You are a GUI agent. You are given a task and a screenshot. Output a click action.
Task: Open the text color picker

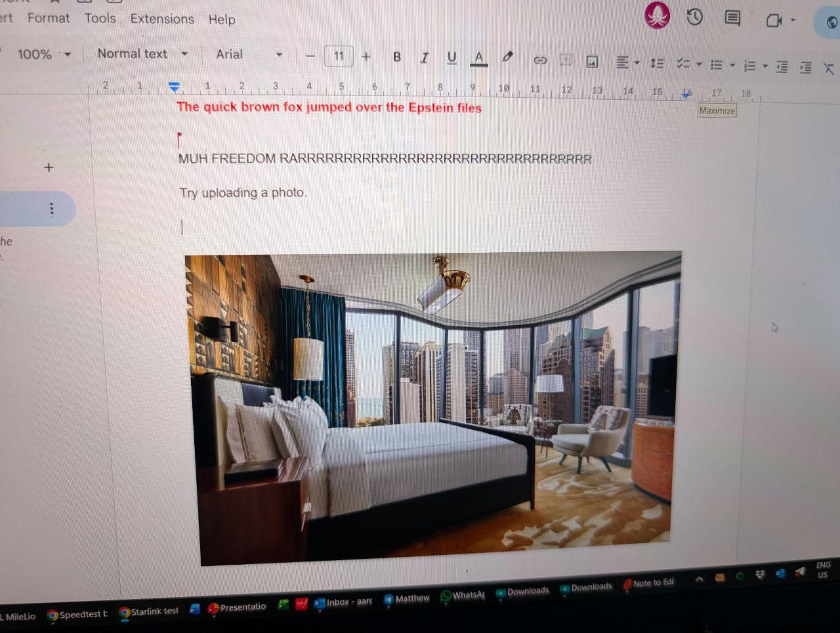click(x=479, y=58)
